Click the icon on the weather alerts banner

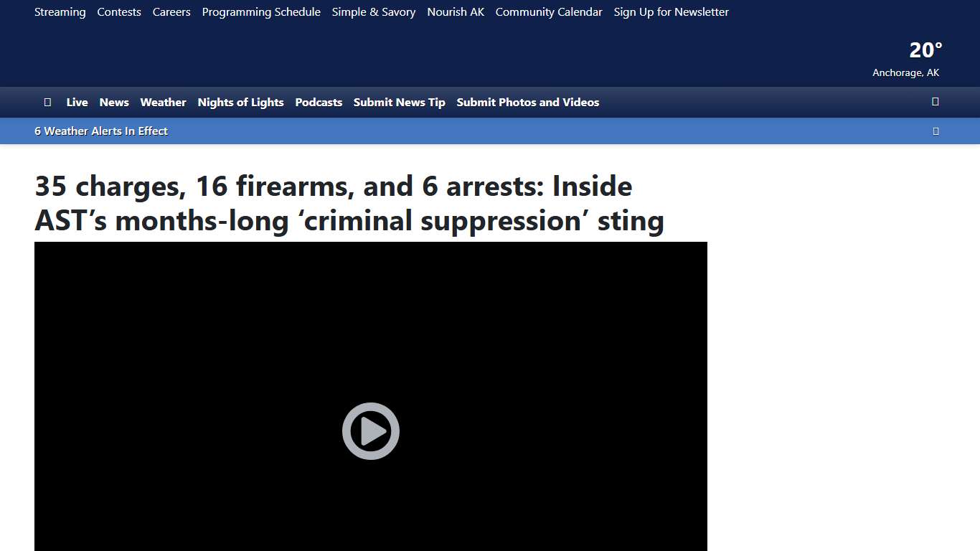click(936, 131)
